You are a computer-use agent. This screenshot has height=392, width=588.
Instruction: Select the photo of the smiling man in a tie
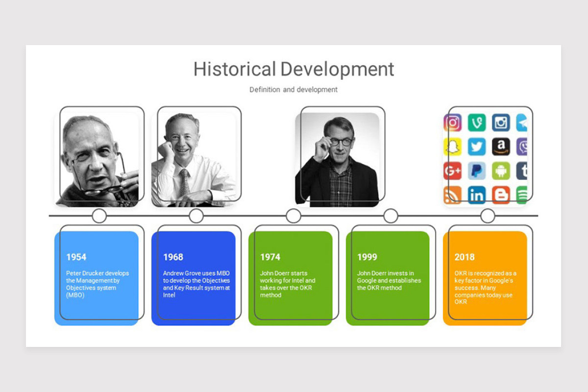tap(194, 160)
